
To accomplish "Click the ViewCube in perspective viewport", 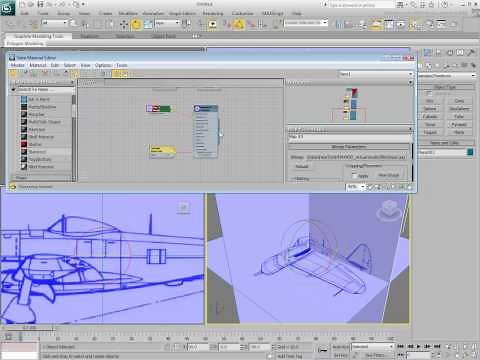I will (x=389, y=210).
